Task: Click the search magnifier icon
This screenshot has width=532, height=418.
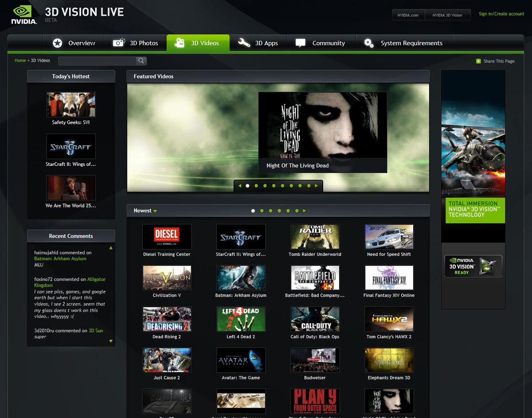Action: (141, 61)
